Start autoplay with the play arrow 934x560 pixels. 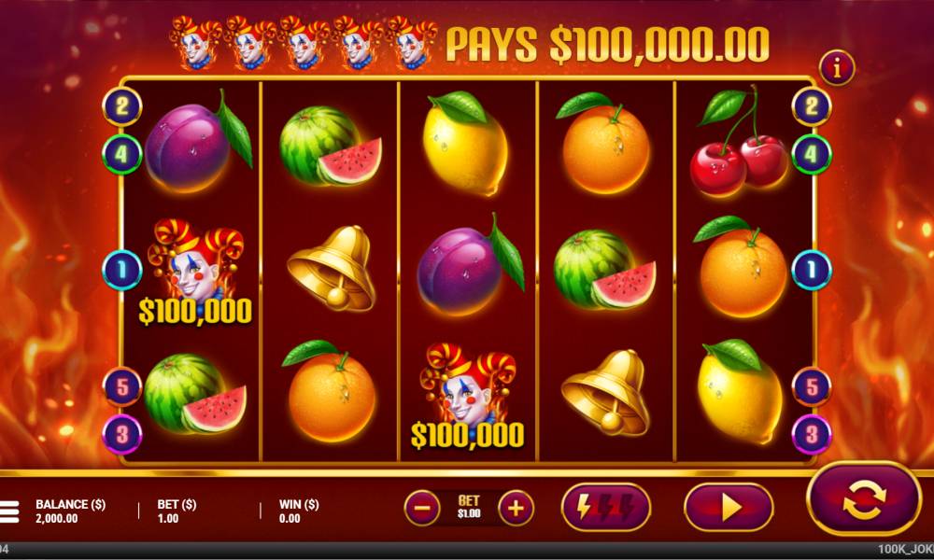(x=729, y=508)
